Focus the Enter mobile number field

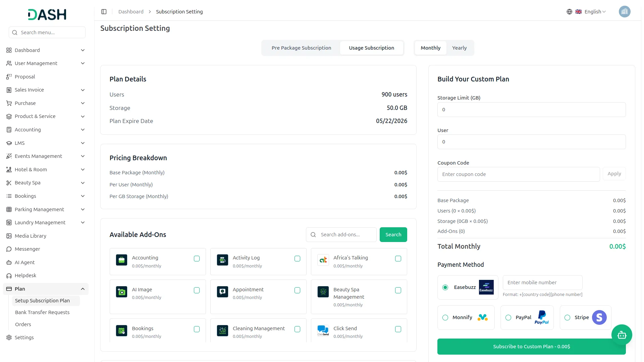542,283
